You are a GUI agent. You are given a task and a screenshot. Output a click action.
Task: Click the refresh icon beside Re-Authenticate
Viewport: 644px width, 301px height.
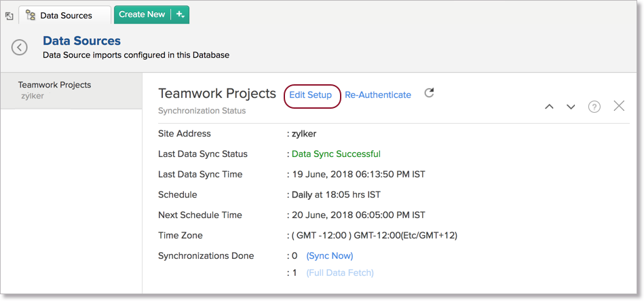(x=429, y=93)
